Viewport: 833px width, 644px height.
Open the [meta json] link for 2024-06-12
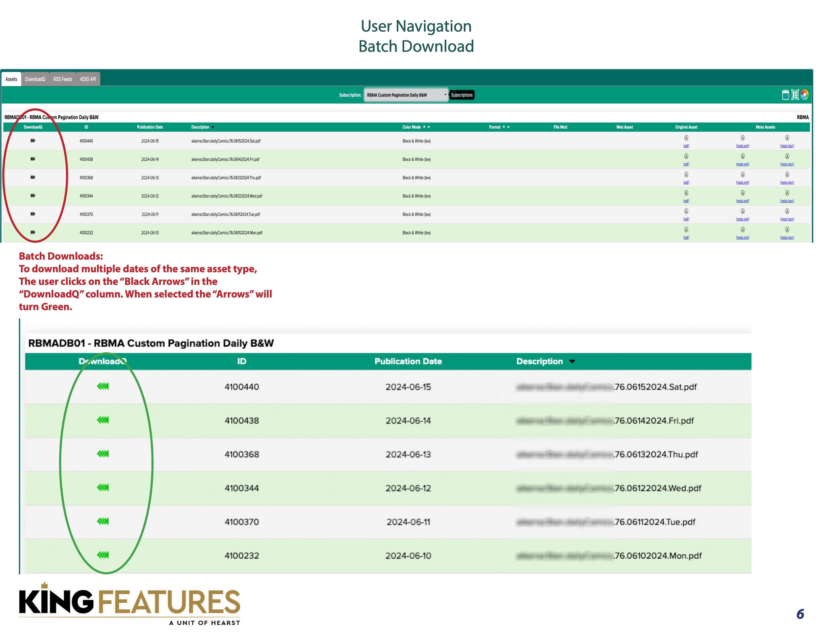click(x=787, y=201)
